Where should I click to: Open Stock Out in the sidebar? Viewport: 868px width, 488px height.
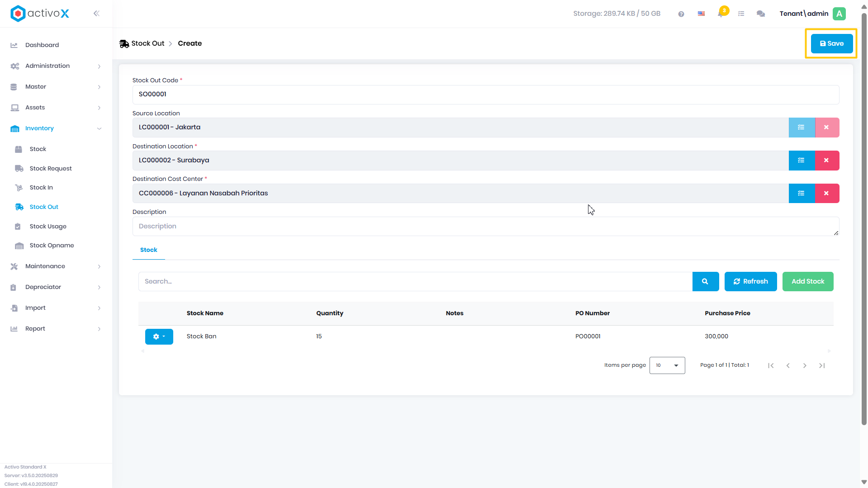44,207
